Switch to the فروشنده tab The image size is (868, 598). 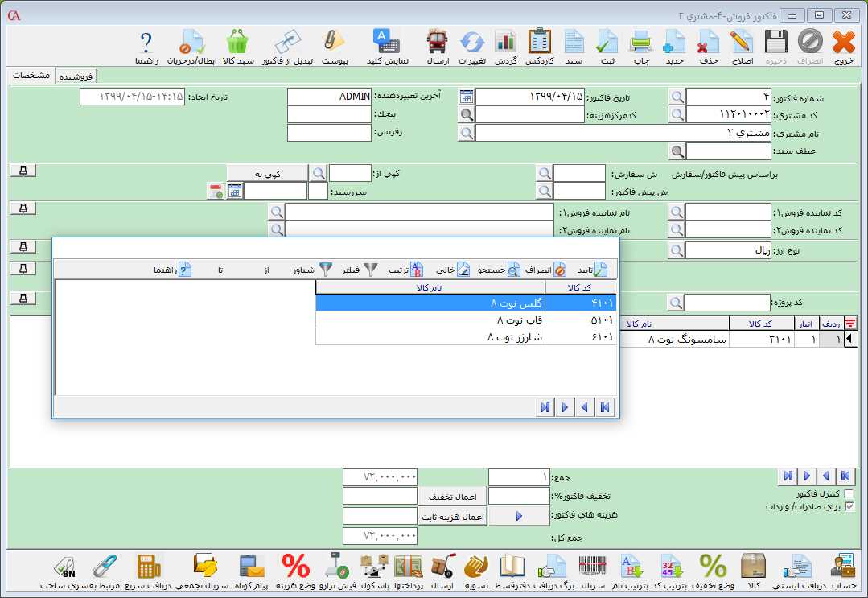76,76
